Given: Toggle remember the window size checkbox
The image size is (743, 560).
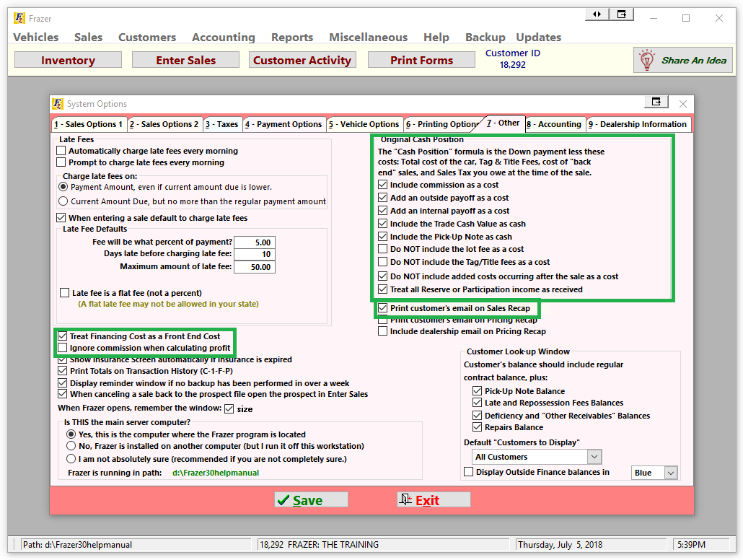Looking at the screenshot, I should coord(229,408).
